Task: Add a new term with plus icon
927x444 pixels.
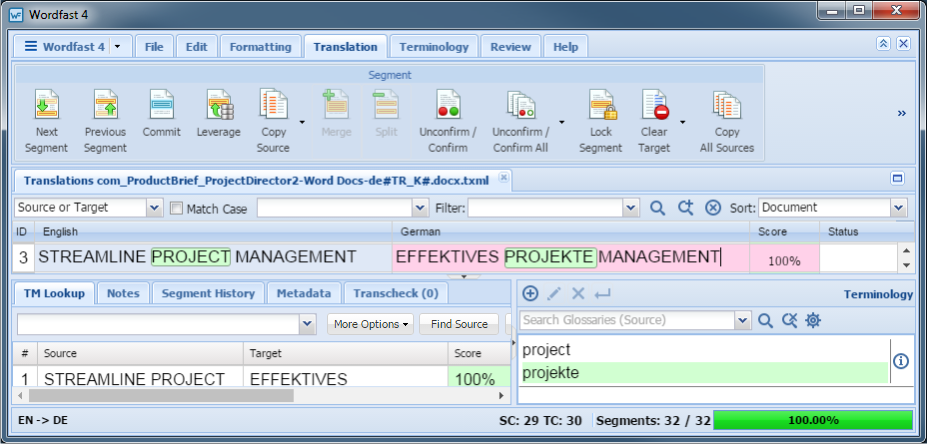Action: [x=530, y=293]
